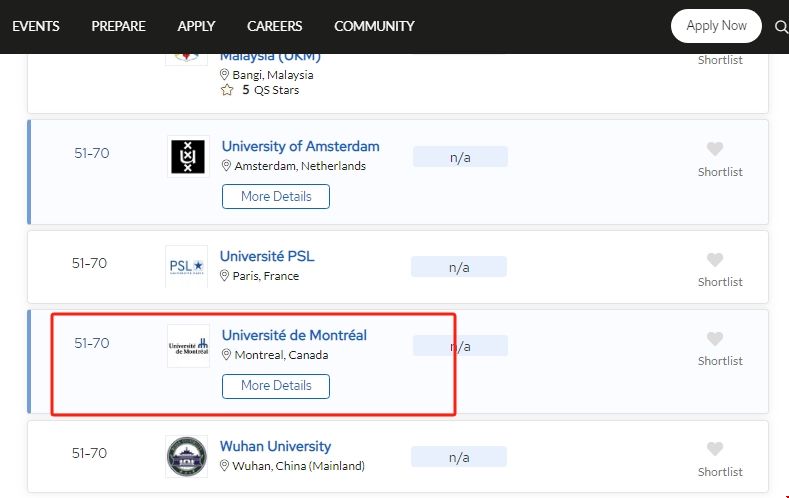Click the Université PSL logo
The width and height of the screenshot is (789, 498).
(x=187, y=266)
